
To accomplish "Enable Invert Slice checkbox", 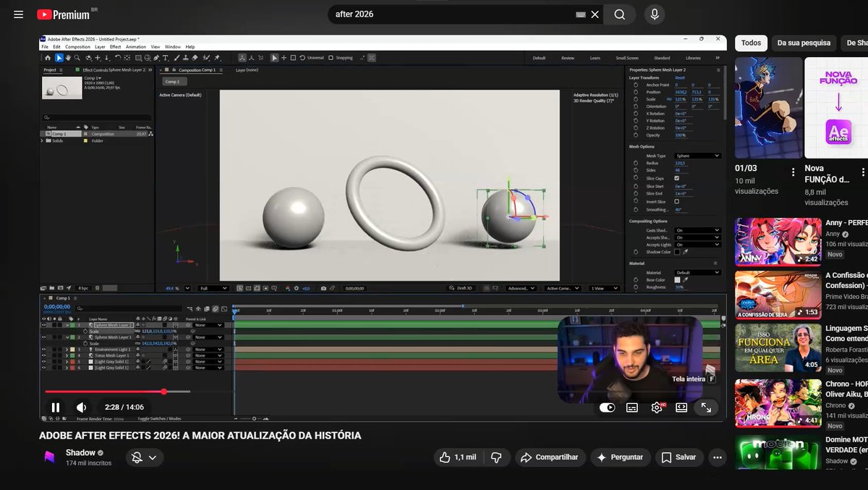I will tap(676, 201).
